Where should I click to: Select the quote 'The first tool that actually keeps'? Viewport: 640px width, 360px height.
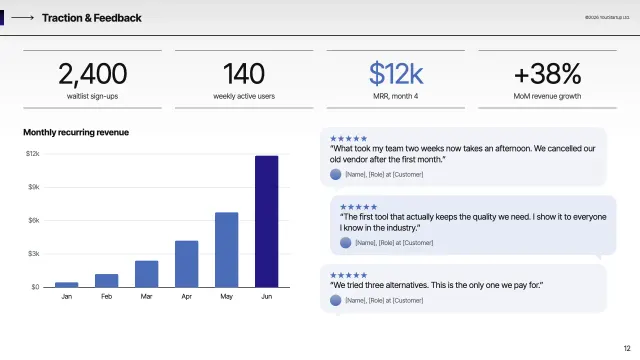pos(473,222)
